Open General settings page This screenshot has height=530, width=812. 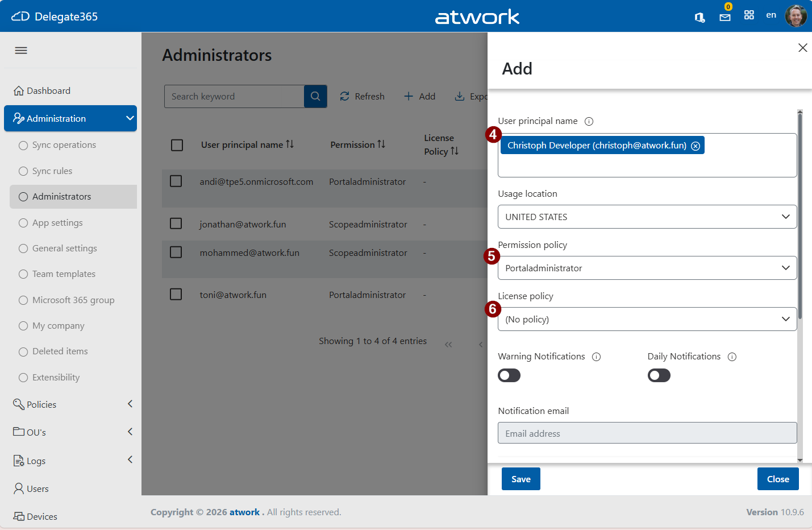[x=73, y=249]
